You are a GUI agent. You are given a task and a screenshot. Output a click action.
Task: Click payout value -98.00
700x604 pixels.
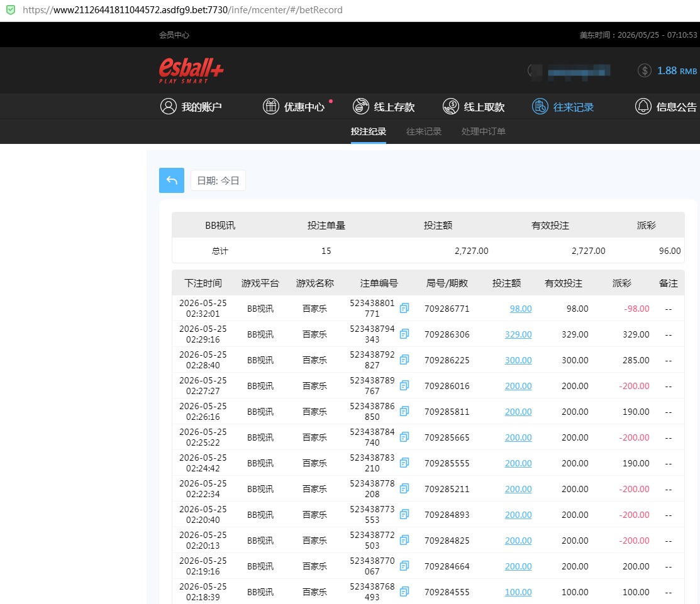(636, 309)
